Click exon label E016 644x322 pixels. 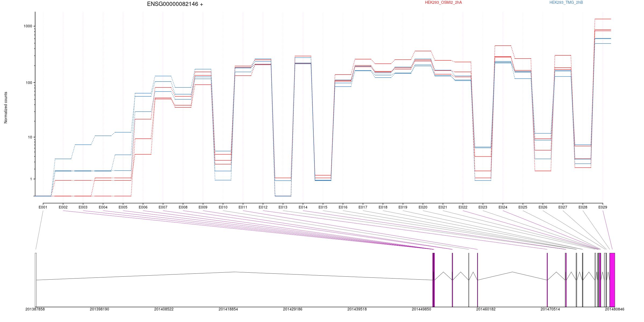(x=343, y=207)
